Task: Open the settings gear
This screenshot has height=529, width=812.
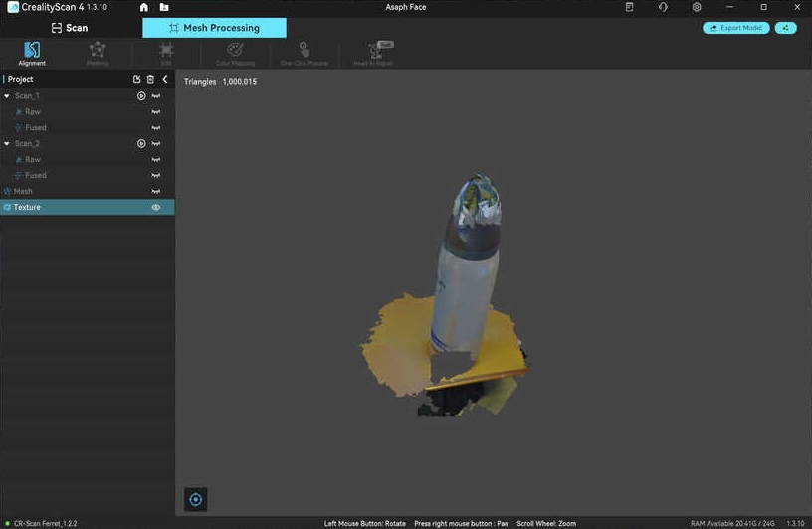Action: click(x=697, y=7)
